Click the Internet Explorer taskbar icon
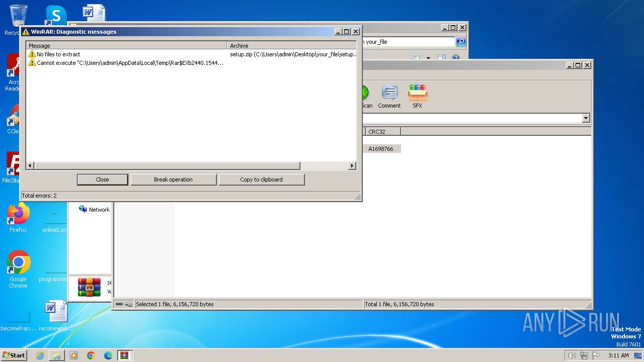This screenshot has height=362, width=644. 40,355
